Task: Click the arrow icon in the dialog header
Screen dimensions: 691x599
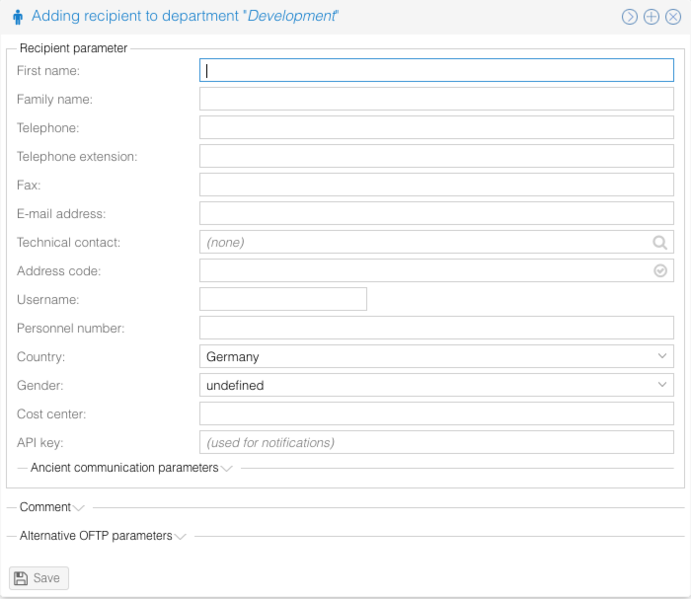Action: (x=629, y=17)
